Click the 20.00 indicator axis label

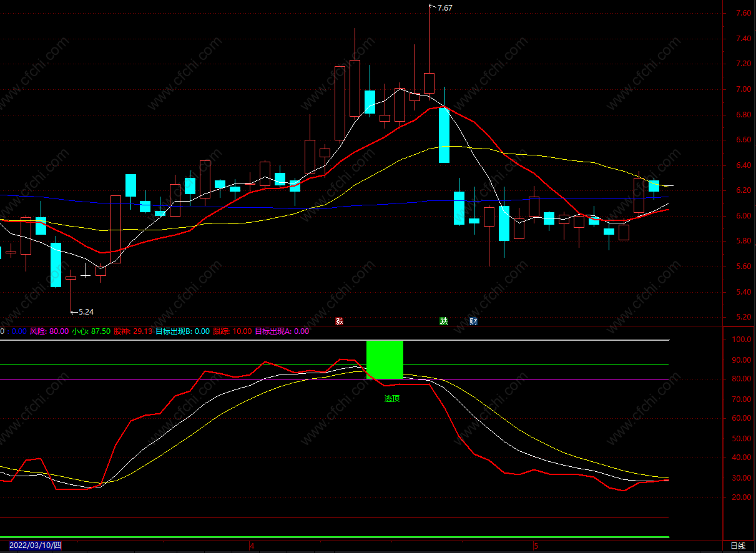tap(741, 497)
